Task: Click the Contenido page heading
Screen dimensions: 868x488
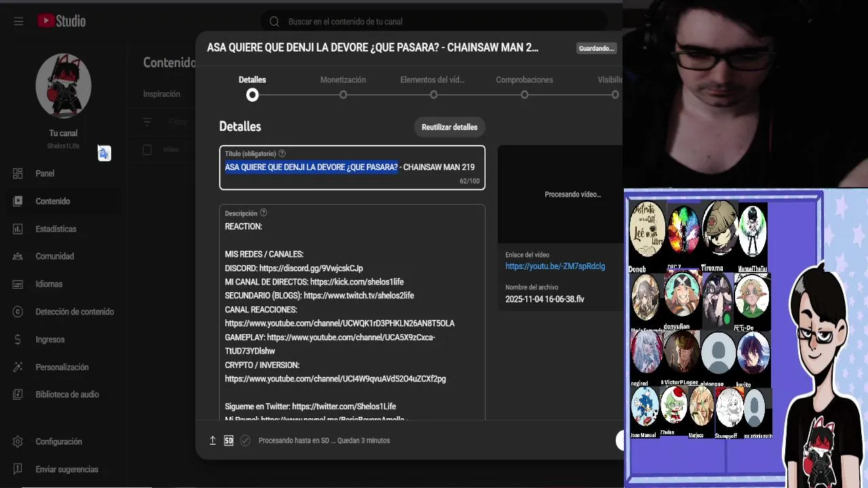Action: 170,63
